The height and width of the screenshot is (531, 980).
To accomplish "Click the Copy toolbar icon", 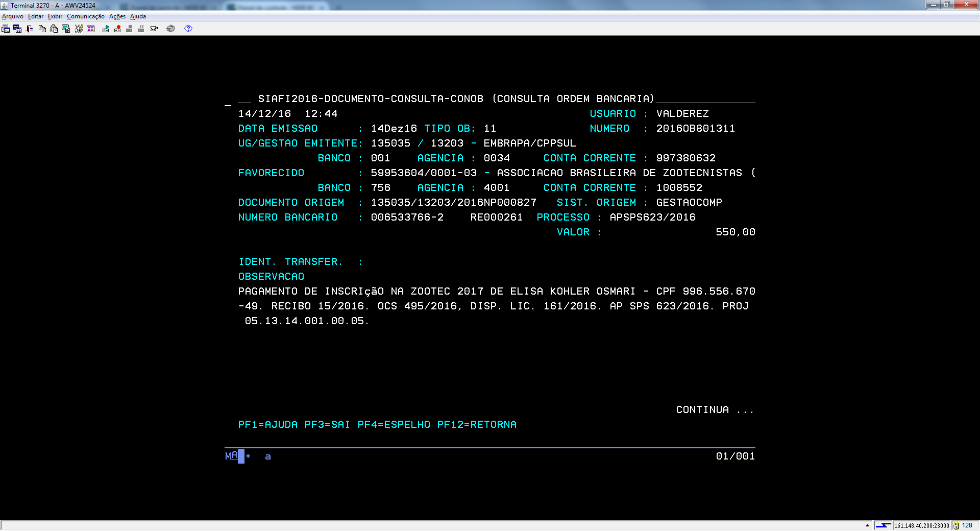I will point(42,29).
